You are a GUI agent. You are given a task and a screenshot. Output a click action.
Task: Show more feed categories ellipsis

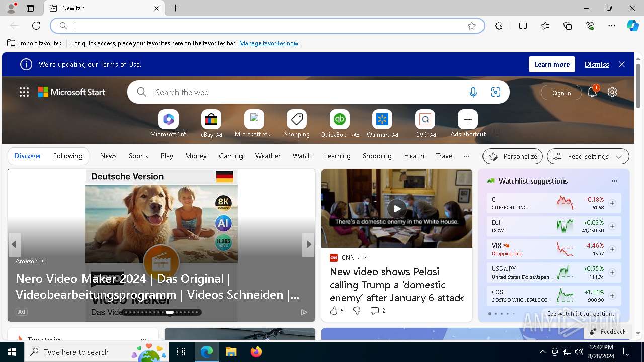click(x=466, y=156)
